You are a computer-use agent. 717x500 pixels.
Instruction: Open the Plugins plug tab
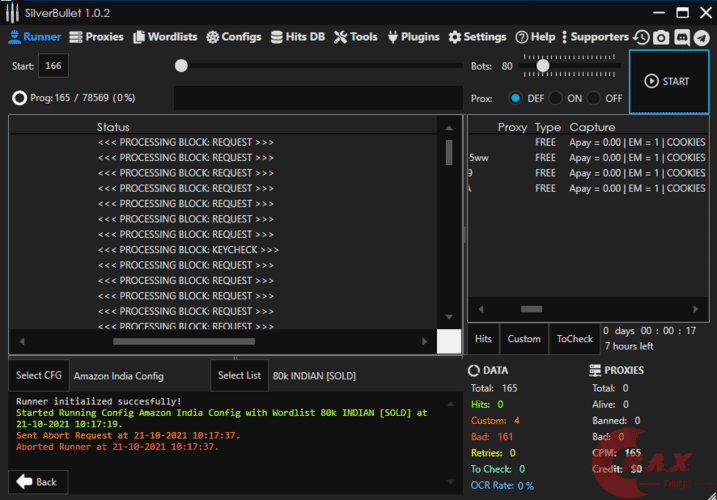[x=412, y=37]
